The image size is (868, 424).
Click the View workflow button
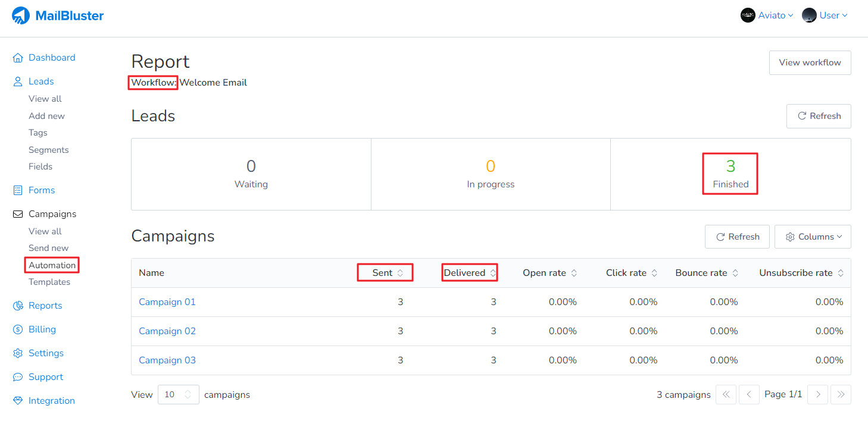(810, 62)
